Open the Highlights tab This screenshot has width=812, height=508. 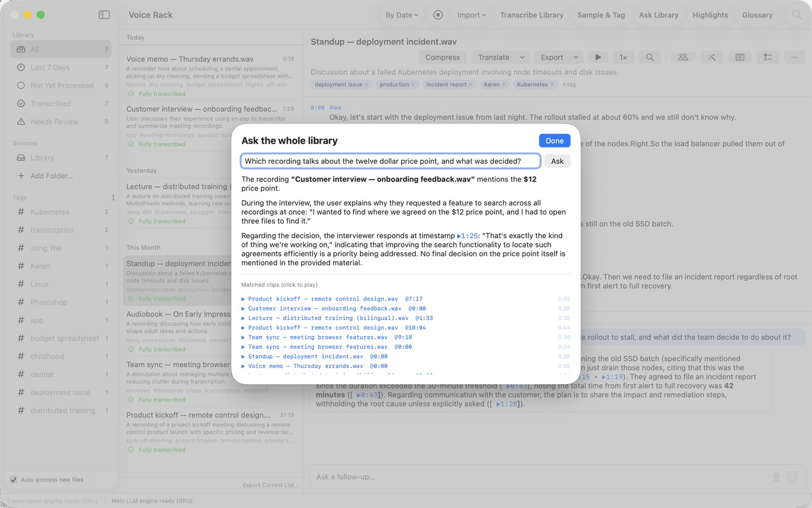(710, 15)
